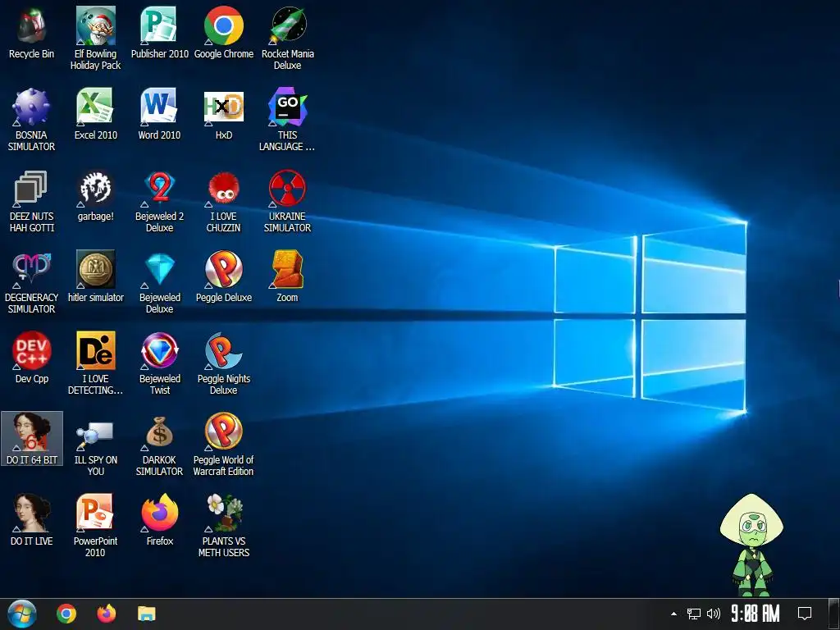Click the garbage! desktop shortcut

click(95, 196)
